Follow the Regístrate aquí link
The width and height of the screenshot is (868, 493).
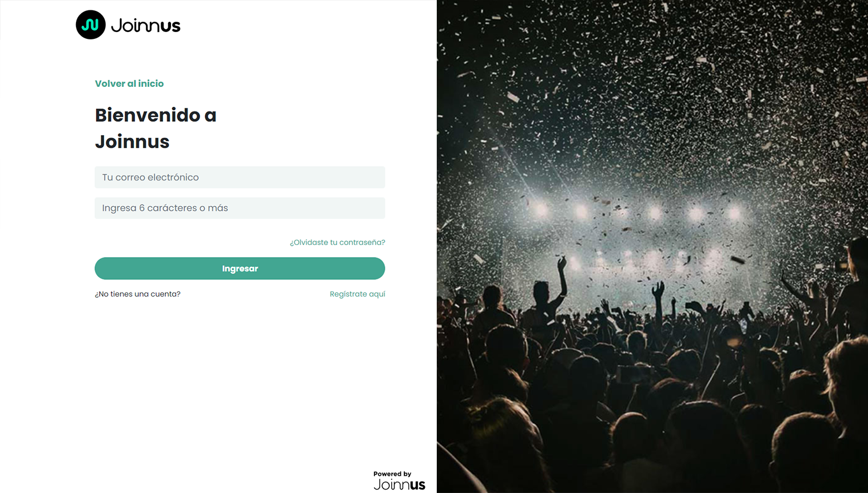(357, 294)
